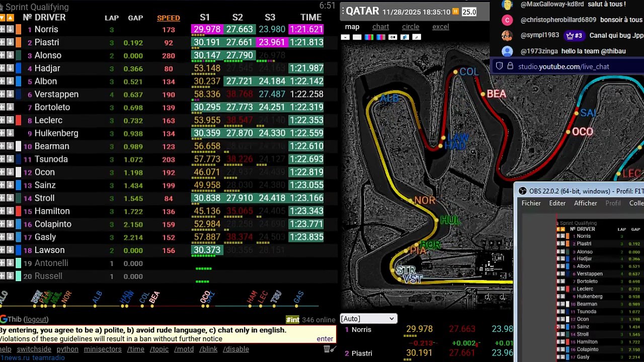This screenshot has height=362, width=644.
Task: Click the plus icon on Norris row
Action: coord(2,29)
